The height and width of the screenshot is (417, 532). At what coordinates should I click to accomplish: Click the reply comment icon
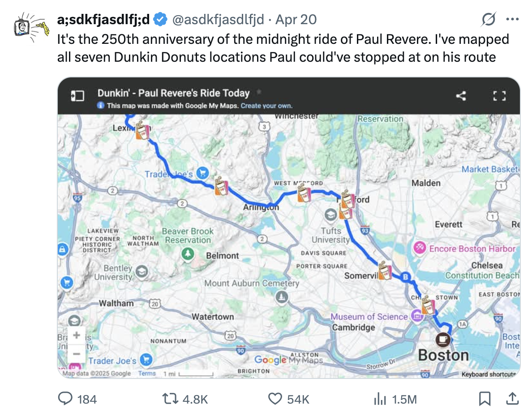point(66,399)
